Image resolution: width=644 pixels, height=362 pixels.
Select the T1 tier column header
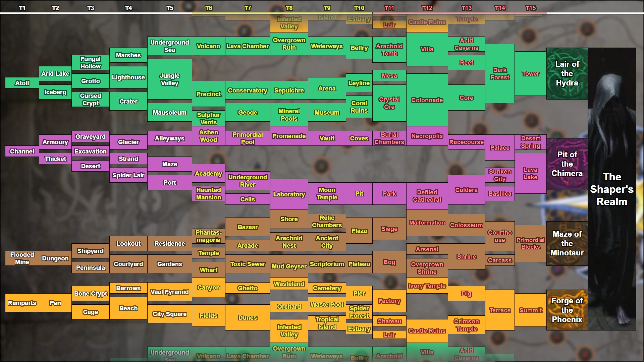(x=22, y=8)
